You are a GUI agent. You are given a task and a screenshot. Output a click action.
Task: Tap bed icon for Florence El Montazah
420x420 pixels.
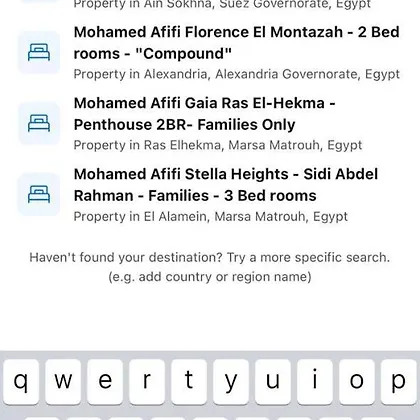click(x=39, y=52)
